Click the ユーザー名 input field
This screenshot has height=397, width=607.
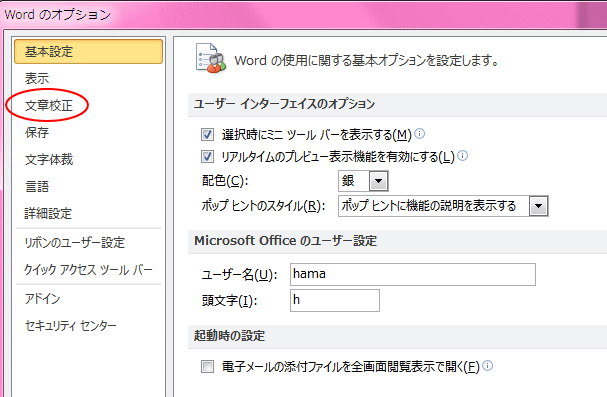413,274
